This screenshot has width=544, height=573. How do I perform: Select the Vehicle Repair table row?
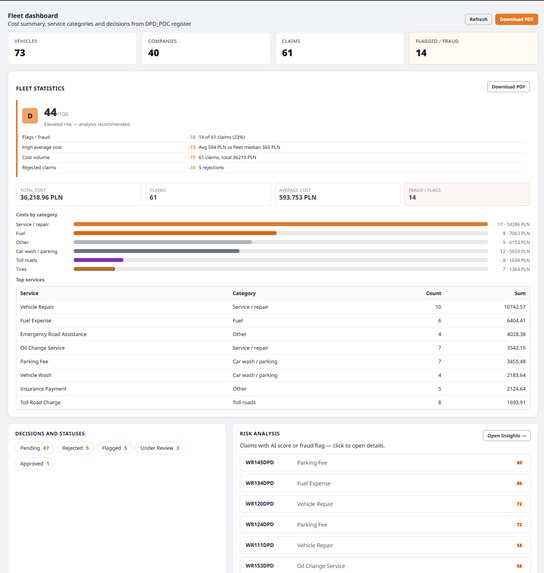tap(273, 307)
